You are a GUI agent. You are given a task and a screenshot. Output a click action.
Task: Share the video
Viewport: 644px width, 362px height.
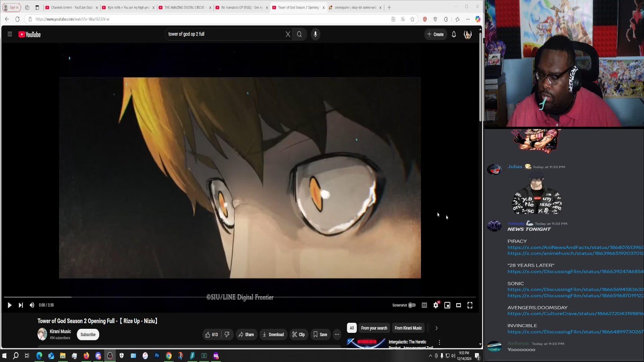[246, 335]
